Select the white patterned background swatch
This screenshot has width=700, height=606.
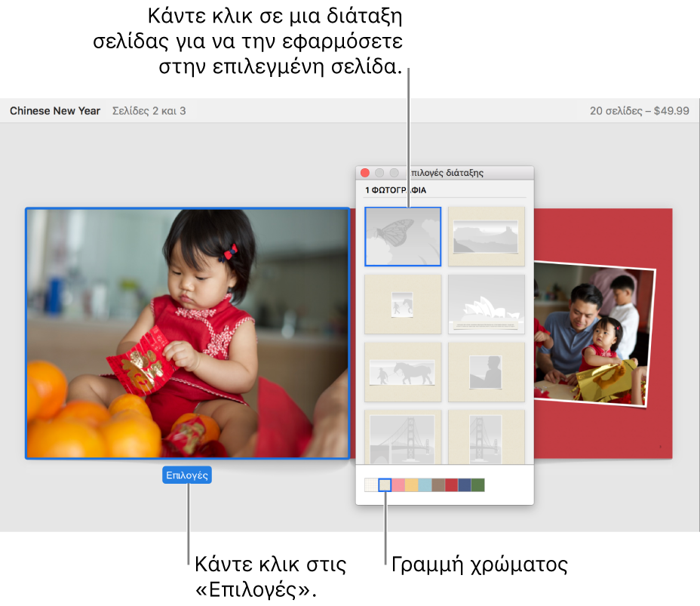[371, 485]
